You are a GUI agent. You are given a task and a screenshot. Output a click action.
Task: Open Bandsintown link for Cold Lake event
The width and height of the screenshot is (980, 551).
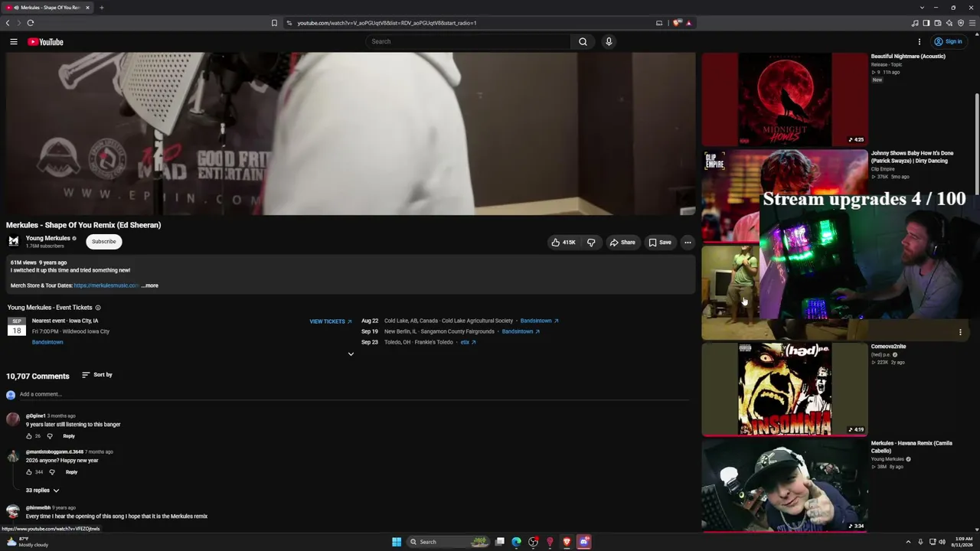pyautogui.click(x=540, y=321)
